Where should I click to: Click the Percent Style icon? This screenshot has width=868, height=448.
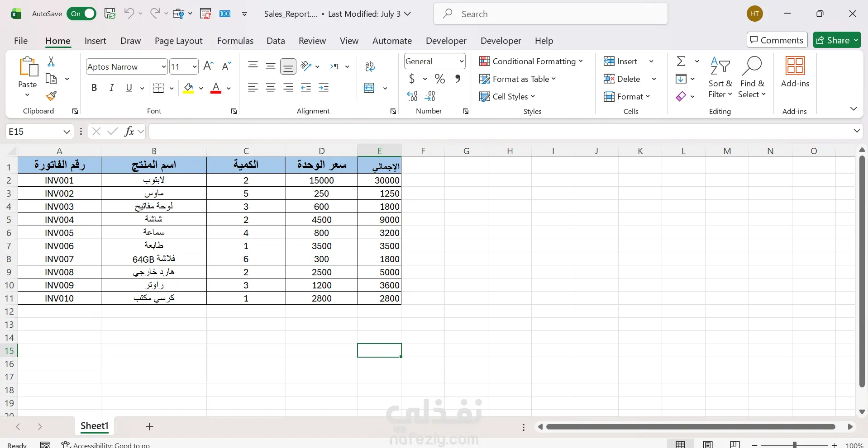click(x=440, y=79)
